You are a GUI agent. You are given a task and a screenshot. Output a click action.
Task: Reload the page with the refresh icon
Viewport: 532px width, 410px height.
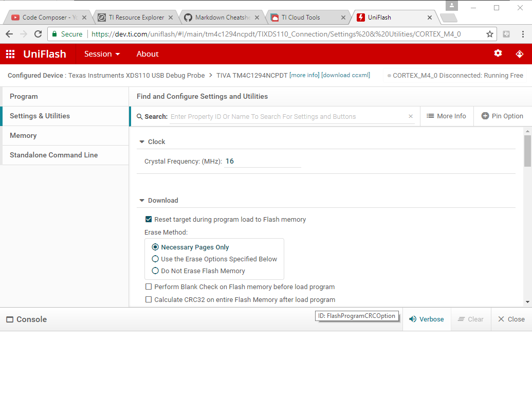[x=38, y=34]
